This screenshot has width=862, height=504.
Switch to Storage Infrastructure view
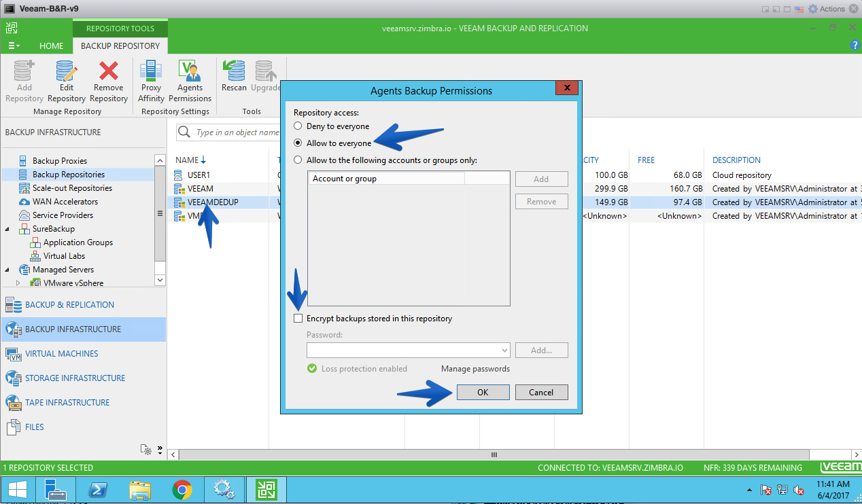(x=83, y=378)
